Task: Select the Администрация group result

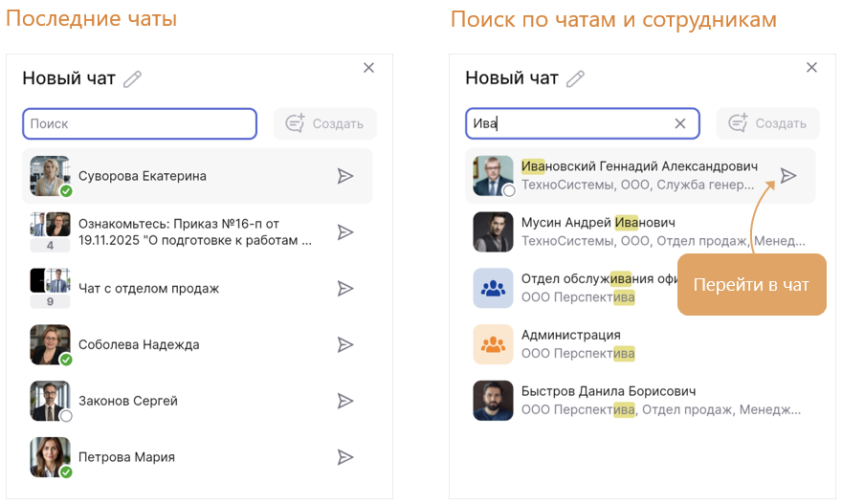Action: click(x=570, y=336)
